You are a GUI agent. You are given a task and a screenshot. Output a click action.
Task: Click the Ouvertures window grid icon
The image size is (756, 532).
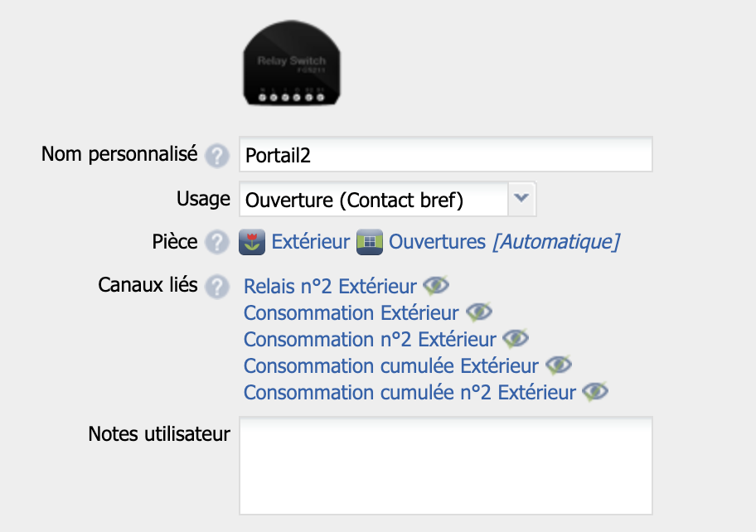click(369, 243)
